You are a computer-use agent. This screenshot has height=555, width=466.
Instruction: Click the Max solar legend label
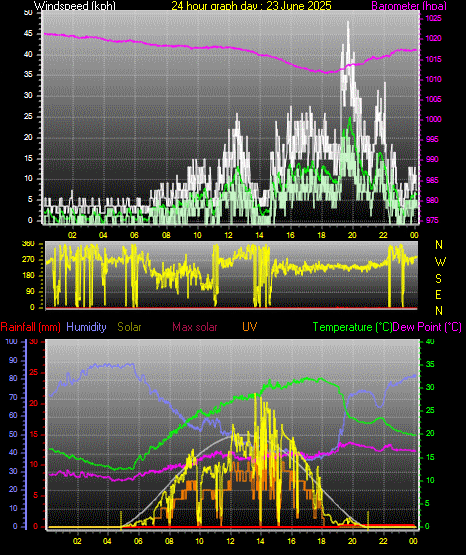point(195,327)
